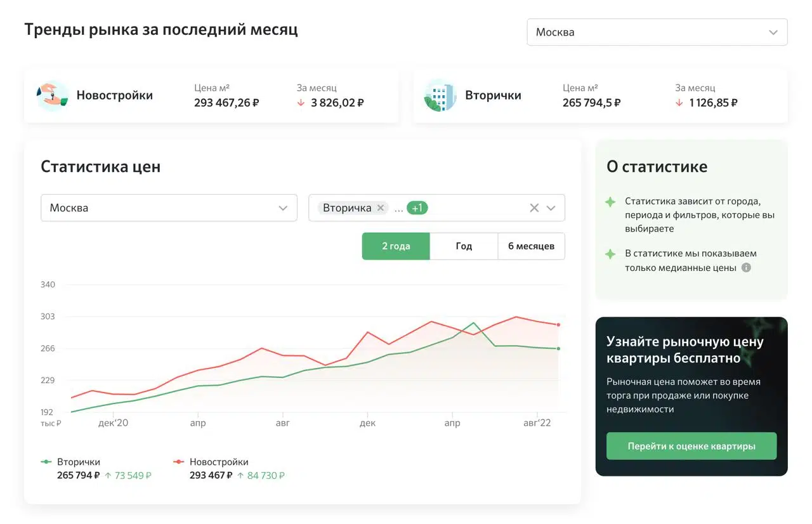Switch to the 6 месяцев period tab
This screenshot has height=524, width=812.
[x=531, y=246]
